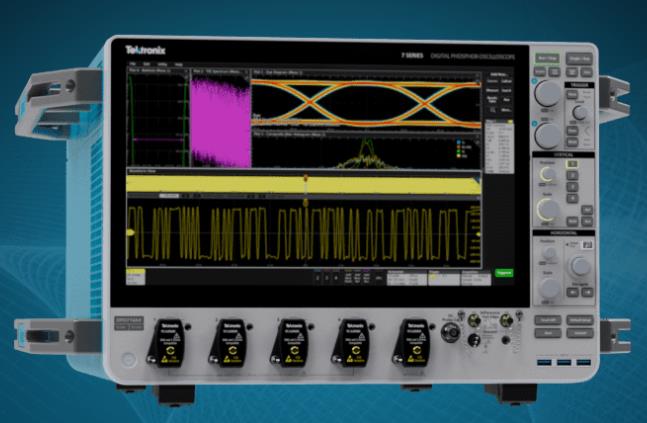Screen dimensions: 647x423
Task: Click the upper multipurpose knob
Action: coord(547,94)
